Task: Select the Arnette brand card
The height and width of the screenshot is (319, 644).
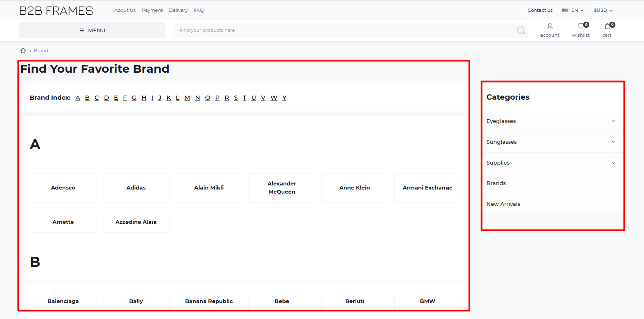Action: click(63, 222)
